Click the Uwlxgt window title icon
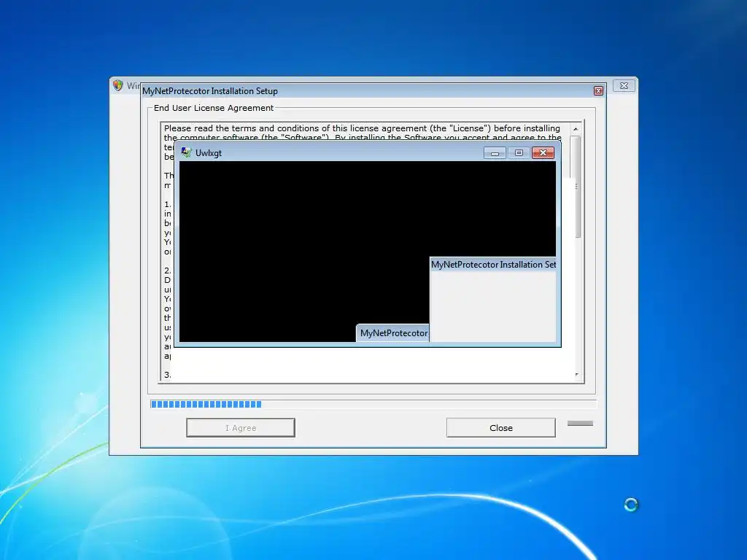This screenshot has height=560, width=747. point(186,152)
